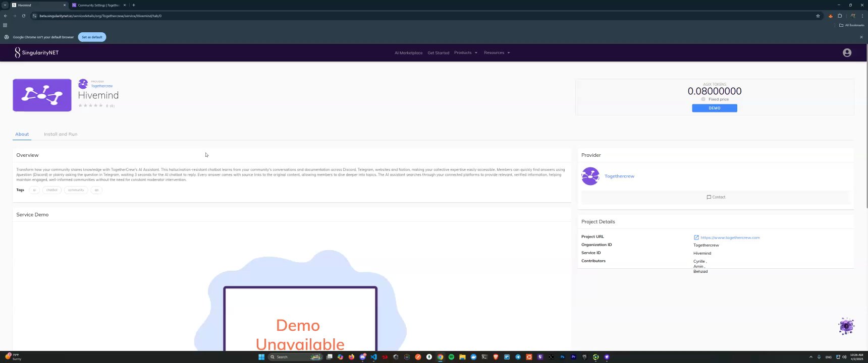Open the About tab
Viewport: 868px width, 363px height.
[x=22, y=134]
